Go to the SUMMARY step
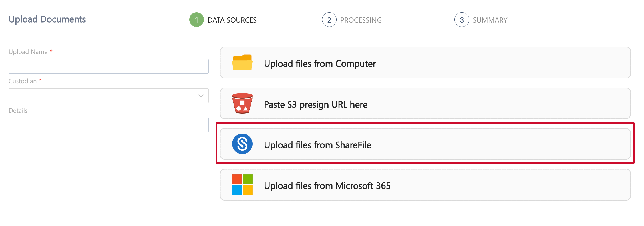The image size is (644, 226). (x=490, y=20)
